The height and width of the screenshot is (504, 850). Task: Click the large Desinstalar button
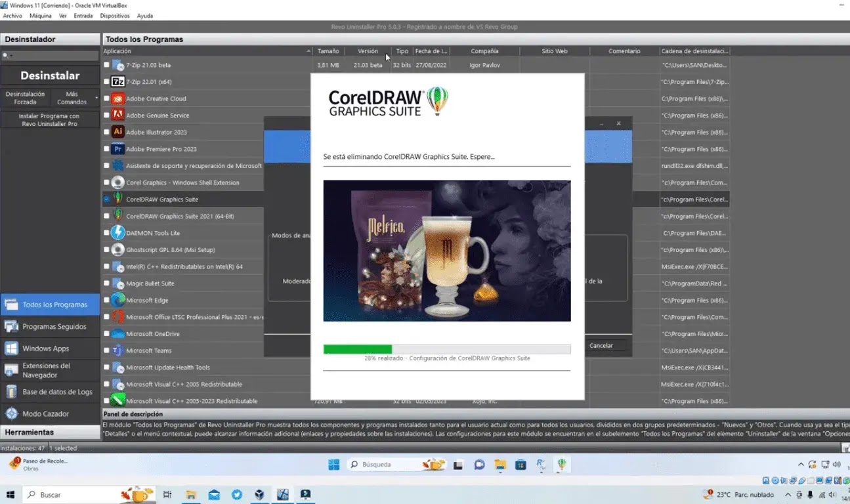pos(50,75)
